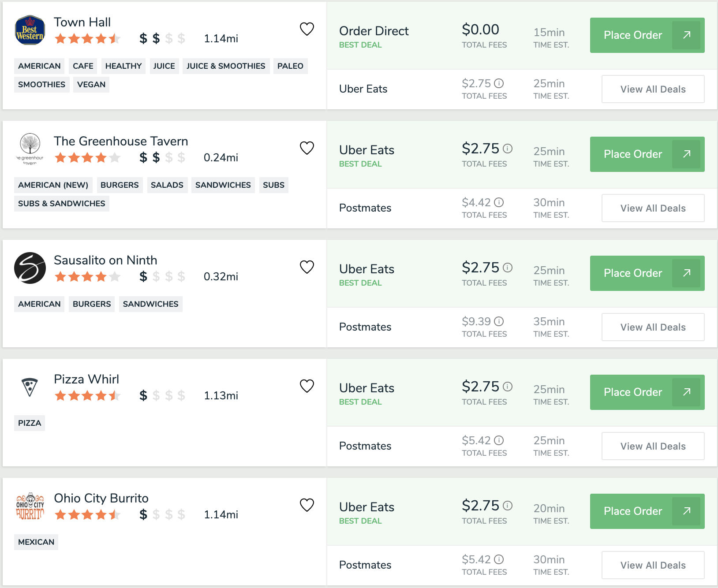Click the Greenhouse Tavern star rating
The width and height of the screenshot is (718, 588).
point(87,158)
